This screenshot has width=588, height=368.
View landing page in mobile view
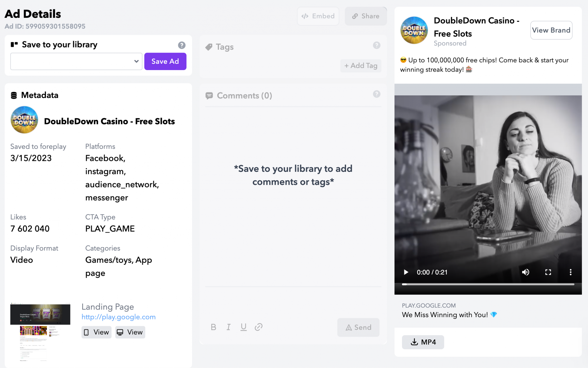tap(96, 332)
